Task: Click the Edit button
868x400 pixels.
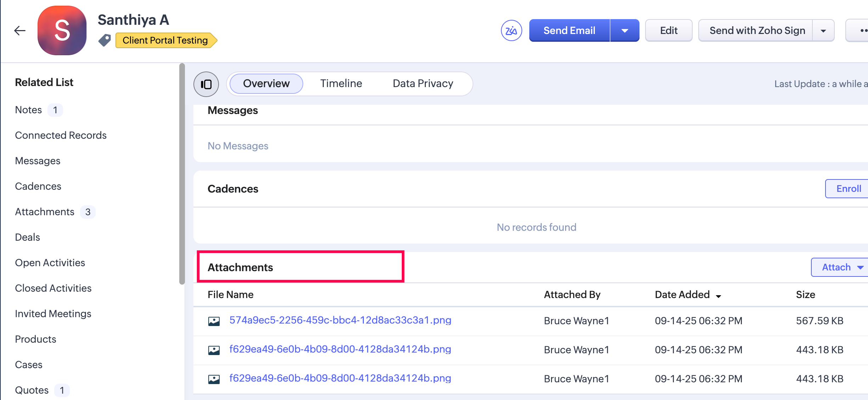Action: coord(668,31)
